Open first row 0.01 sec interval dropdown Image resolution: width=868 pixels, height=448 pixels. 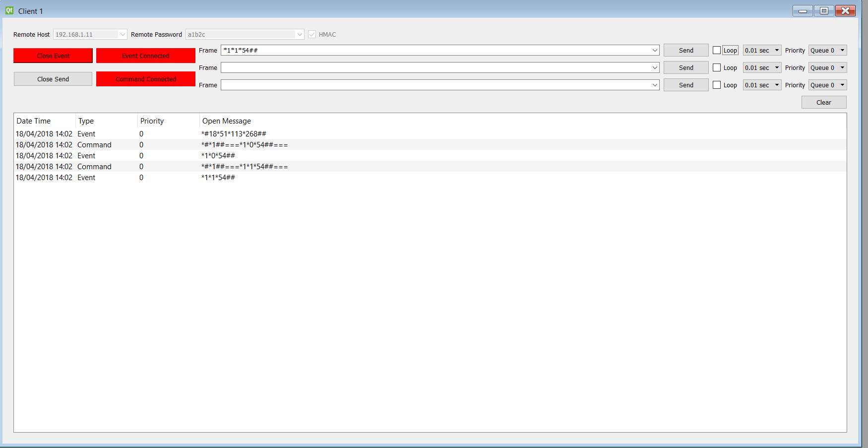[x=762, y=50]
